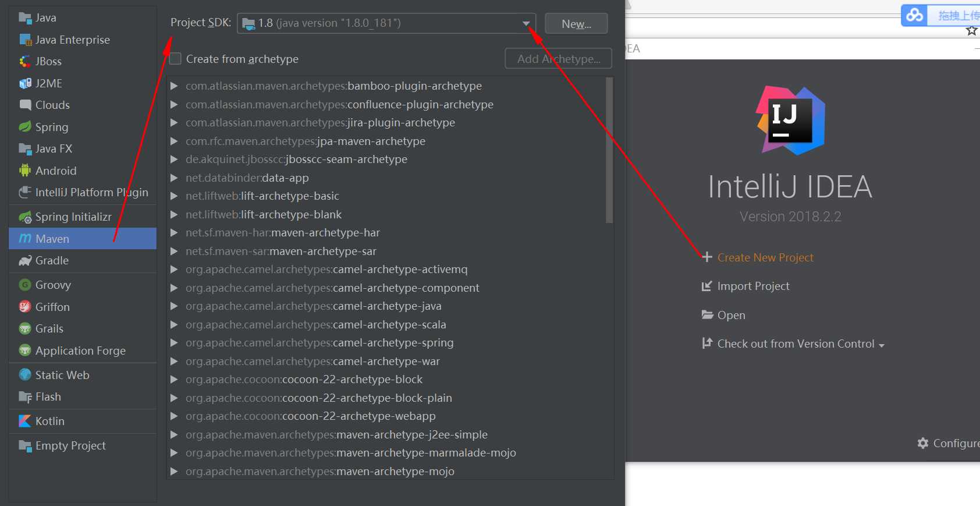
Task: Select cocoon-22-archetype-block-plain in archetype list
Action: pyautogui.click(x=319, y=398)
